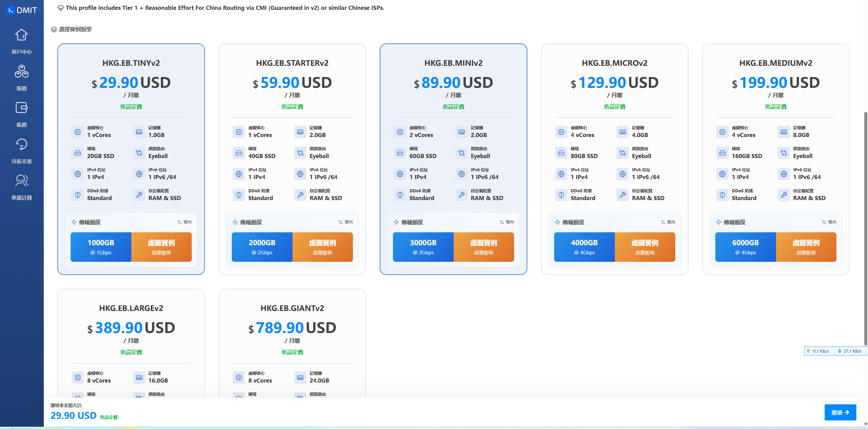
Task: Click the page vertical scrollbar
Action: click(x=865, y=229)
